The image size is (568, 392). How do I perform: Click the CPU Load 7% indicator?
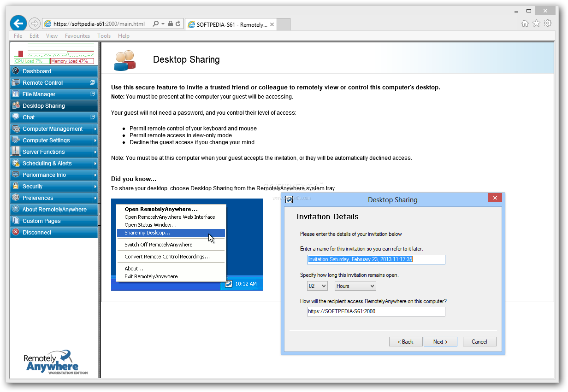32,61
